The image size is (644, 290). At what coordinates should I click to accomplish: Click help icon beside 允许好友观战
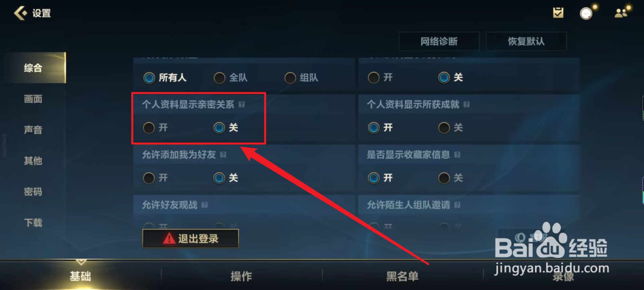point(204,205)
